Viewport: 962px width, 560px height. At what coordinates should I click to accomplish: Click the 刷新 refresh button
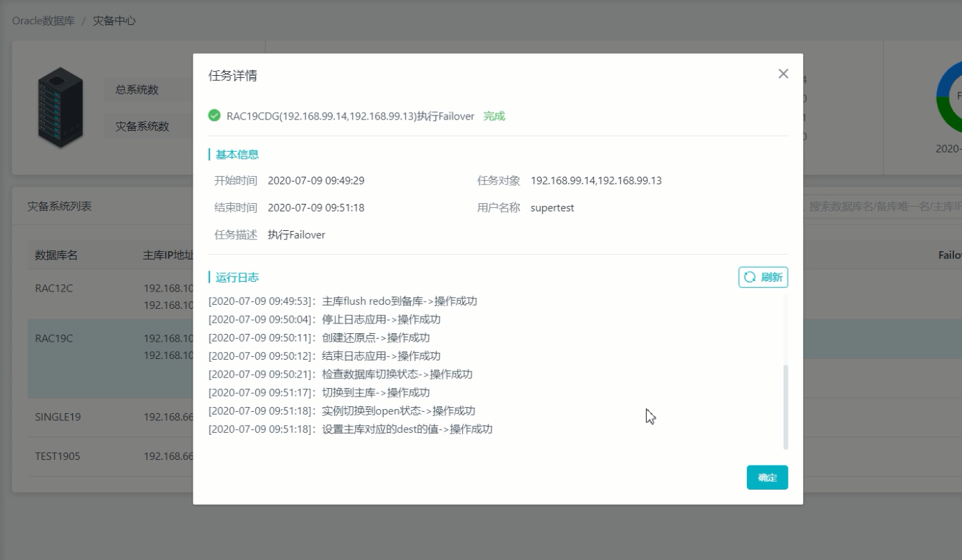763,277
